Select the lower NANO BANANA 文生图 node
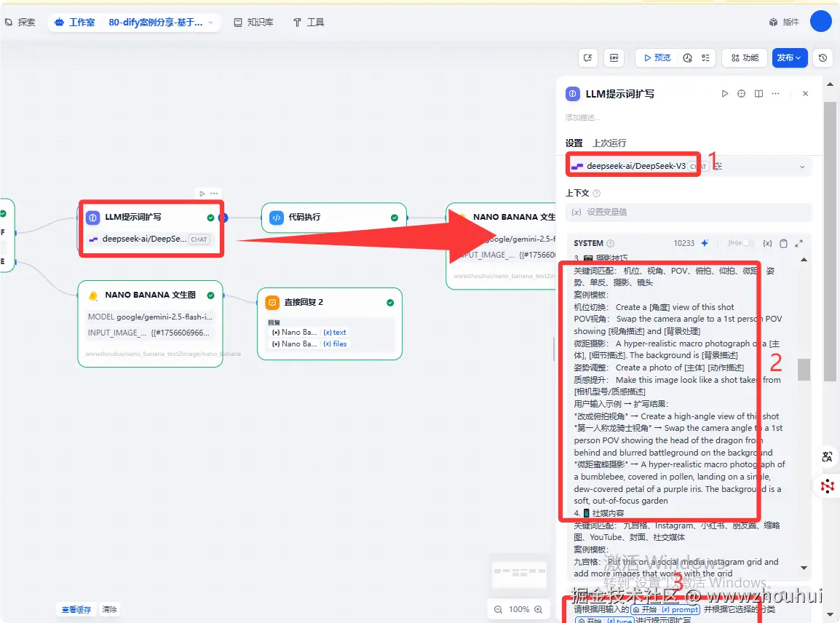The height and width of the screenshot is (623, 840). (x=150, y=324)
